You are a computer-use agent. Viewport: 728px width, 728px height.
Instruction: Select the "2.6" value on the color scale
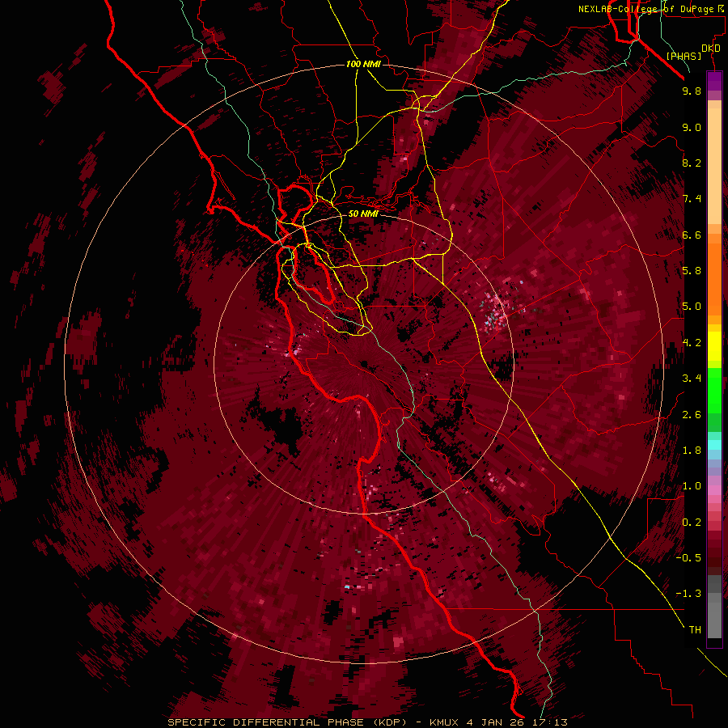click(692, 415)
